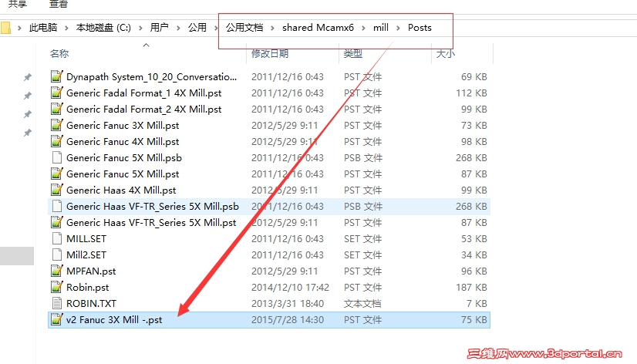Expand chevron after 用户 breadcrumb
637x364 pixels.
(178, 28)
